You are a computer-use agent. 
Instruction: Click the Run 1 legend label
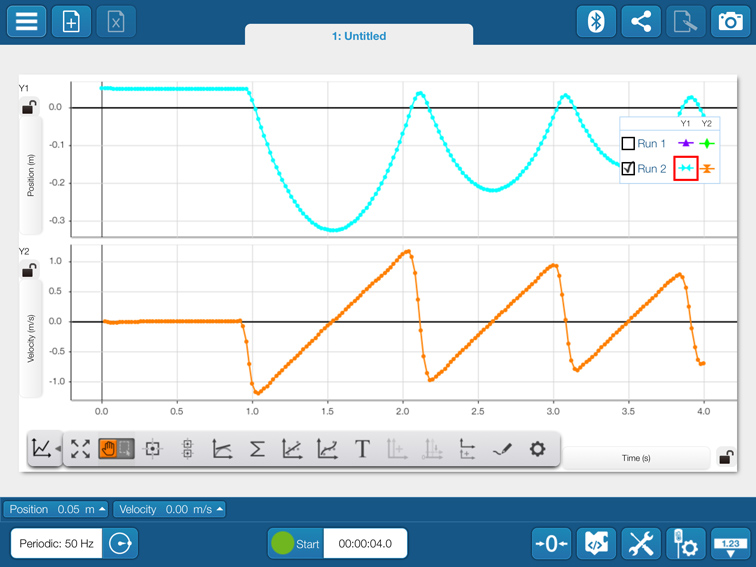click(651, 144)
